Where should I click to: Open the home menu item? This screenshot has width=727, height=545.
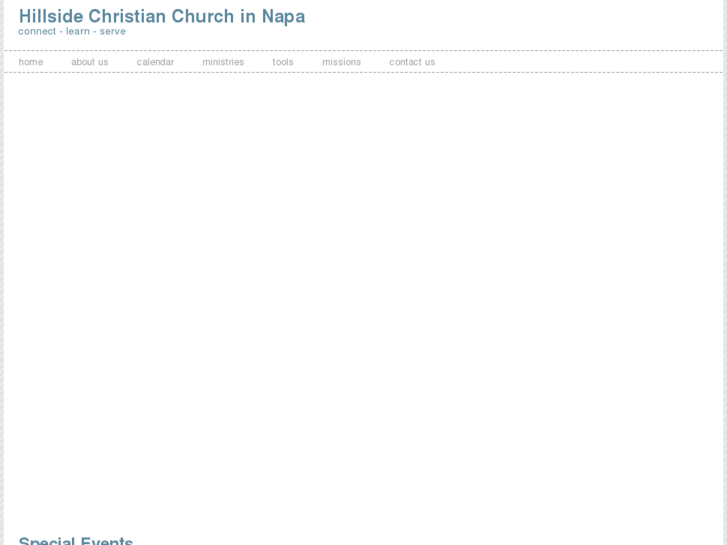(x=31, y=62)
